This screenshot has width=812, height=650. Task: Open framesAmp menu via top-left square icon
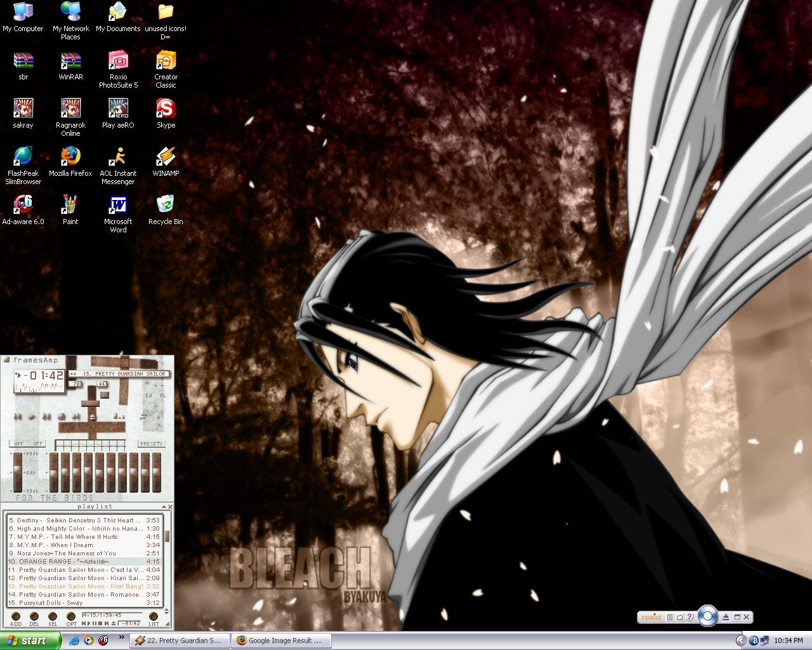6,360
